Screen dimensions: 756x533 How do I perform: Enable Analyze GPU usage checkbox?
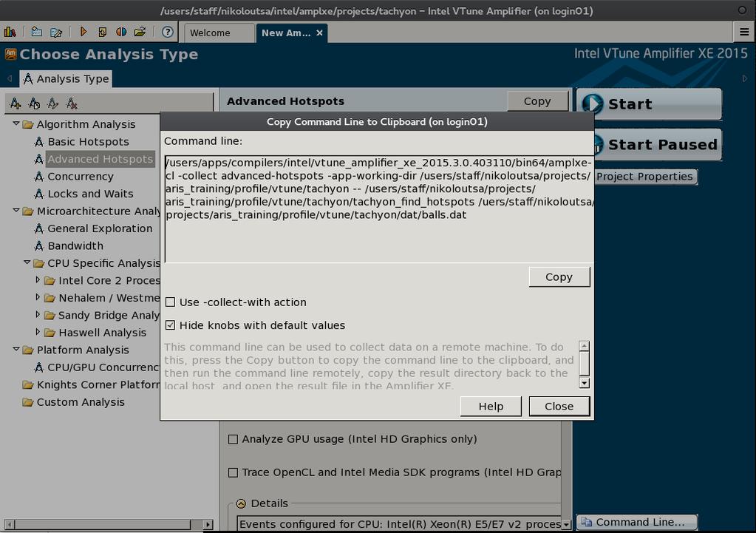click(233, 439)
